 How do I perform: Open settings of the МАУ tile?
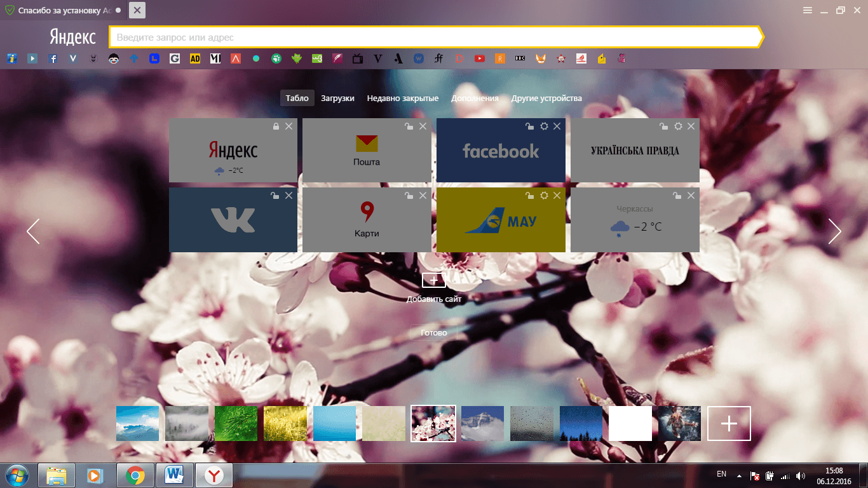pos(544,196)
